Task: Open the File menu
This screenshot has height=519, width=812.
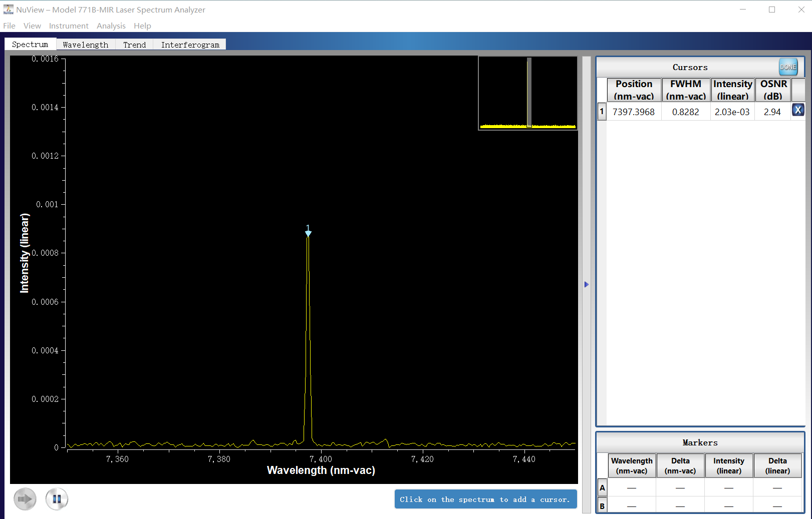Action: pos(9,26)
